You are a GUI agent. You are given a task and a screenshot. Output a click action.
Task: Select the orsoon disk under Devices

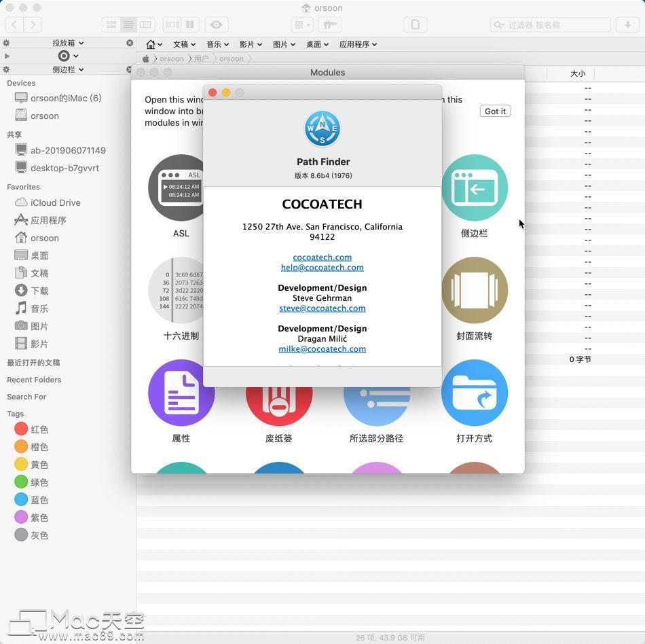coord(37,115)
